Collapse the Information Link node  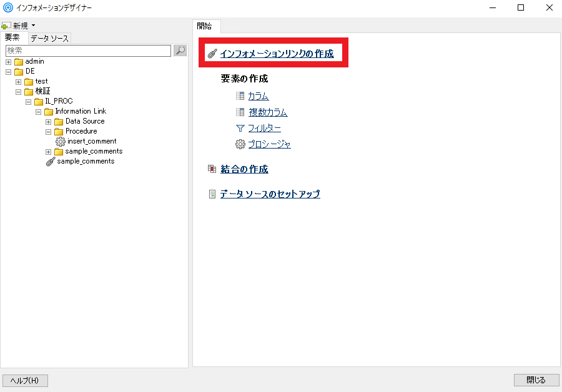[39, 112]
